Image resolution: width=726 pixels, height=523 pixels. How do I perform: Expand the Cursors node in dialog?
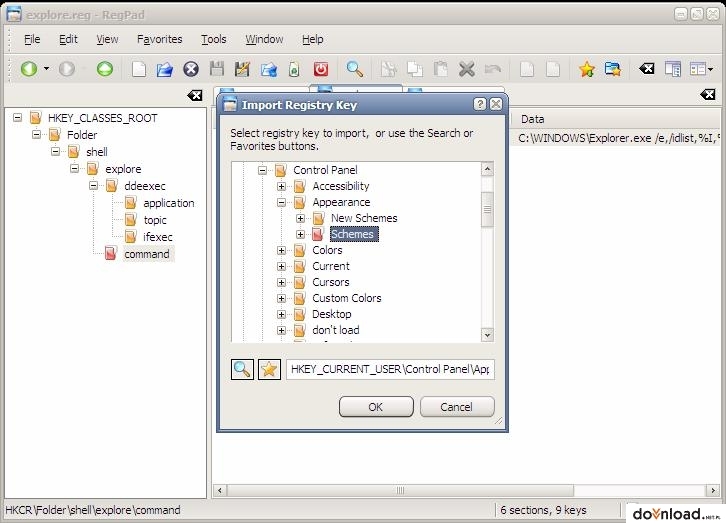pyautogui.click(x=281, y=282)
